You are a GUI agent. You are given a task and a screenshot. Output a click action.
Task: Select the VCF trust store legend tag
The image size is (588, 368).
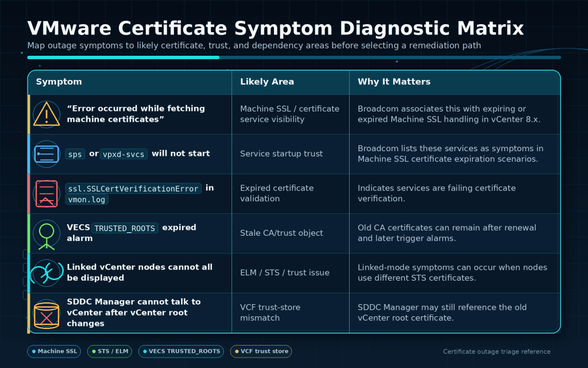tap(261, 351)
